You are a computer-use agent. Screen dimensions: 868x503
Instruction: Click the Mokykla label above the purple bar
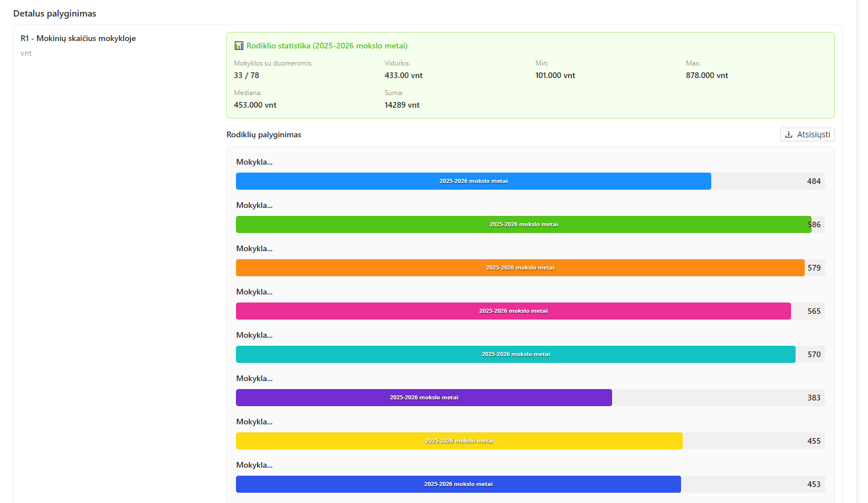254,379
